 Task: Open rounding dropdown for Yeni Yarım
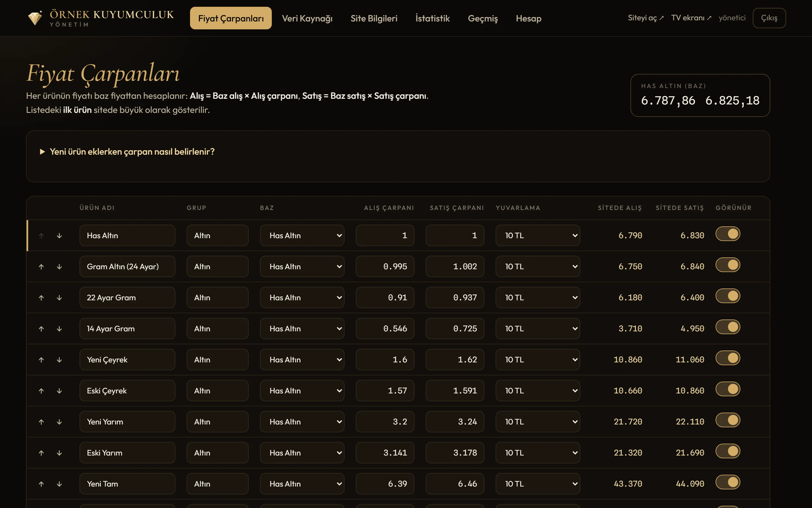(x=538, y=422)
